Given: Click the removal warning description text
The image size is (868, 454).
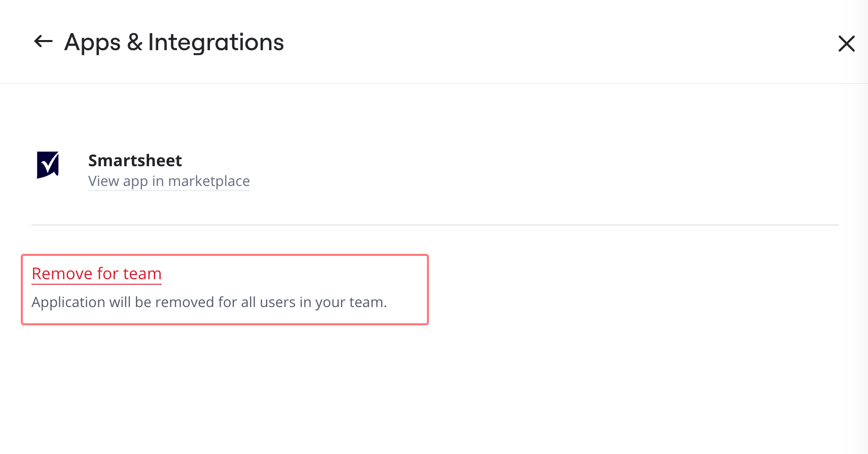Looking at the screenshot, I should point(209,302).
